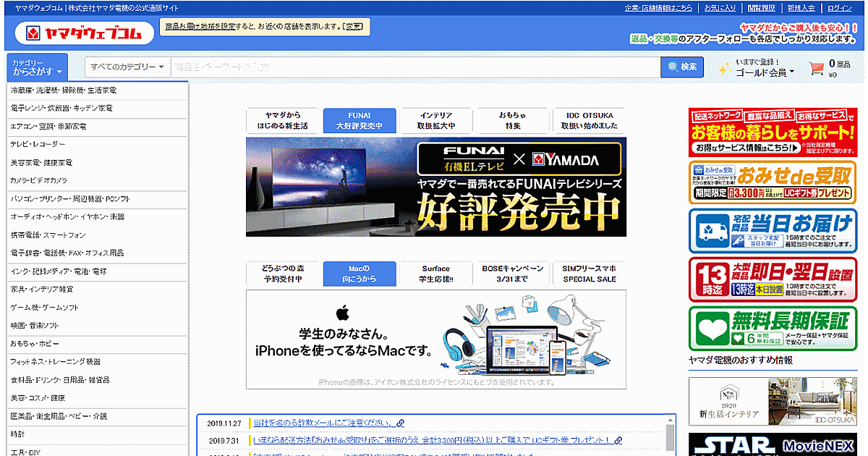Open the 当日お届け delivery truck banner
The width and height of the screenshot is (868, 456).
pyautogui.click(x=773, y=231)
